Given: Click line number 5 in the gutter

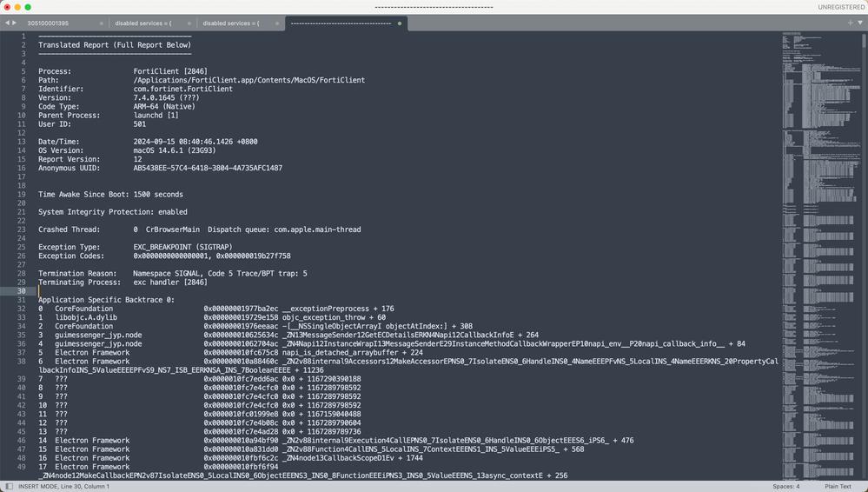Looking at the screenshot, I should (23, 71).
